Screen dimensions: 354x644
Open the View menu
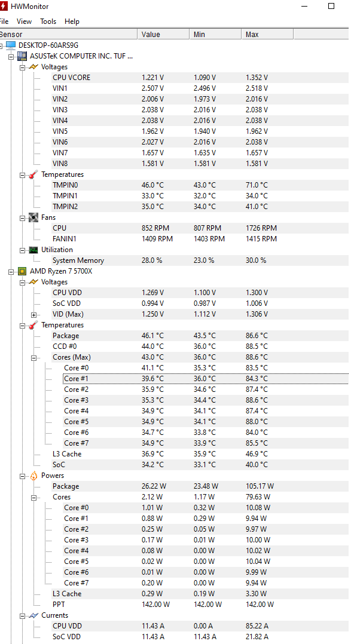25,22
